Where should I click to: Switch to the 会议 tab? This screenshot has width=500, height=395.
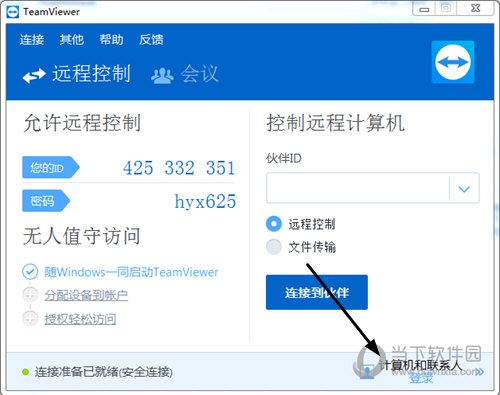pos(185,74)
